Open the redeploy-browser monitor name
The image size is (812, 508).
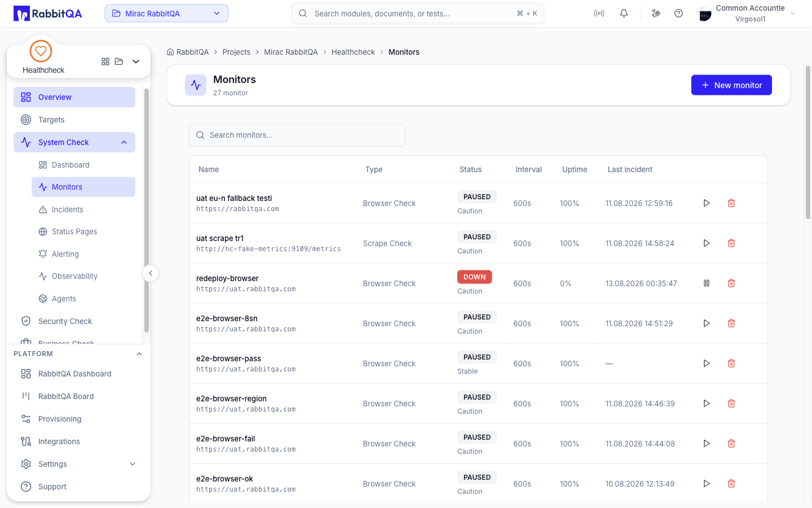point(227,278)
